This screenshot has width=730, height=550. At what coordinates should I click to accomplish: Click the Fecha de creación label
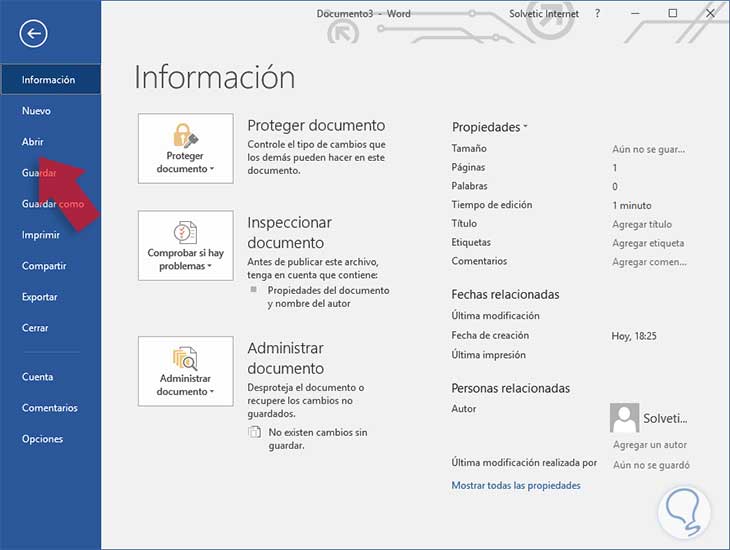(490, 335)
